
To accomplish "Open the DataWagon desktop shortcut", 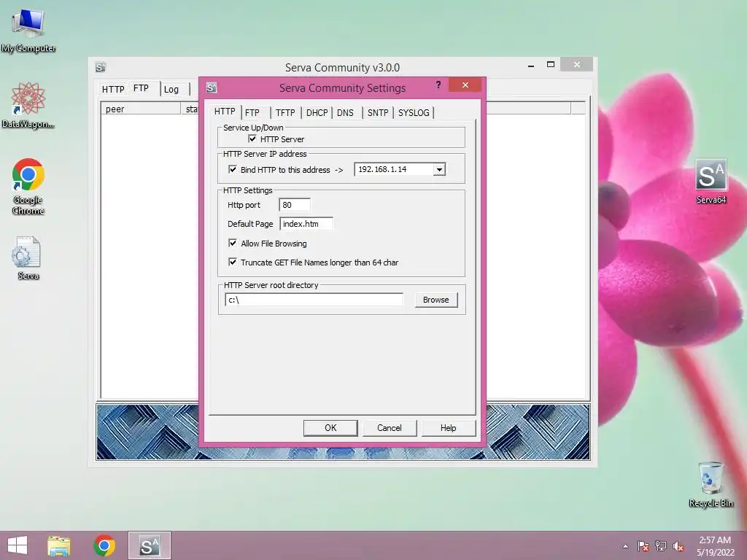I will pos(28,105).
